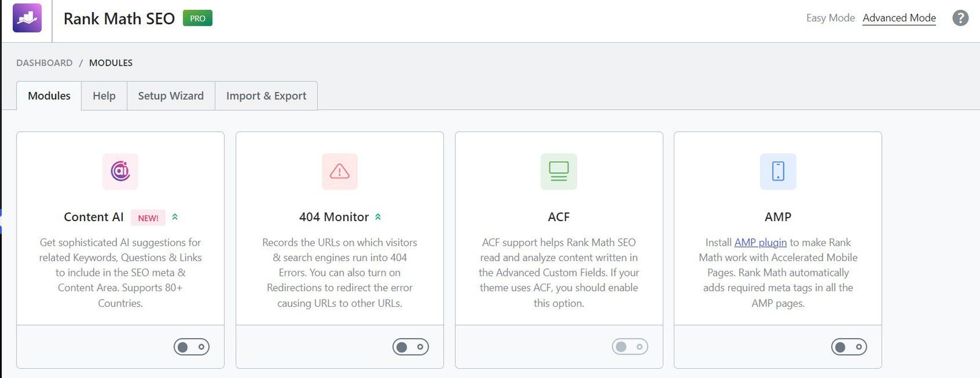Toggle the ACF module switch
Image resolution: width=980 pixels, height=378 pixels.
point(630,347)
